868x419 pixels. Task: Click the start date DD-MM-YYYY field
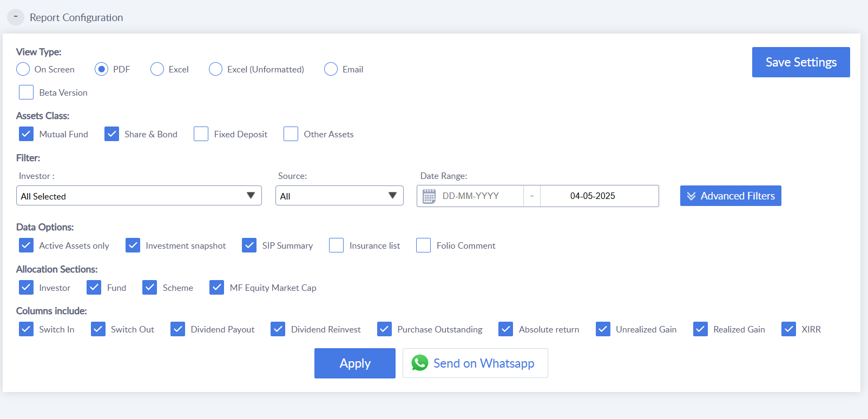coord(479,196)
